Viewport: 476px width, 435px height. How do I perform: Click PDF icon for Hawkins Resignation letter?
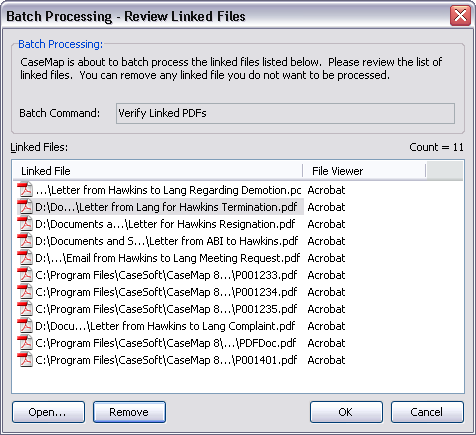coord(25,224)
